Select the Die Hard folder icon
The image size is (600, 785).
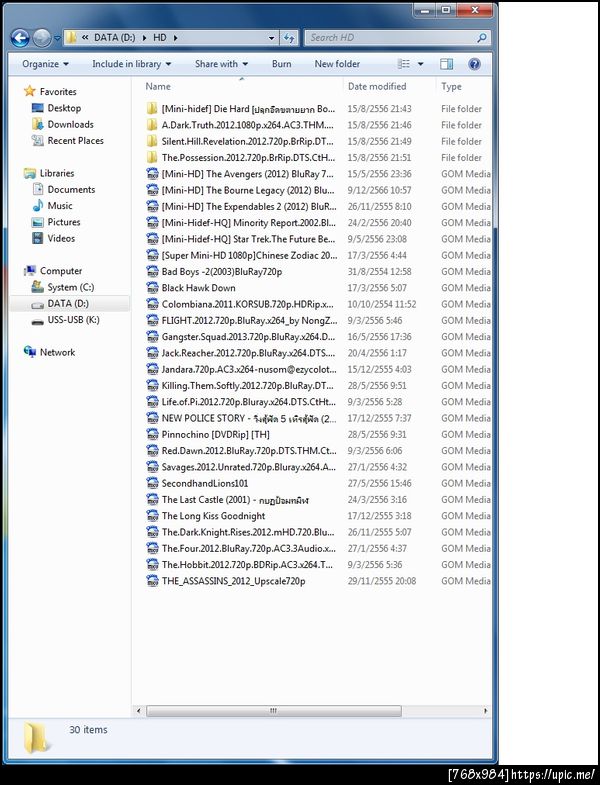[x=152, y=109]
